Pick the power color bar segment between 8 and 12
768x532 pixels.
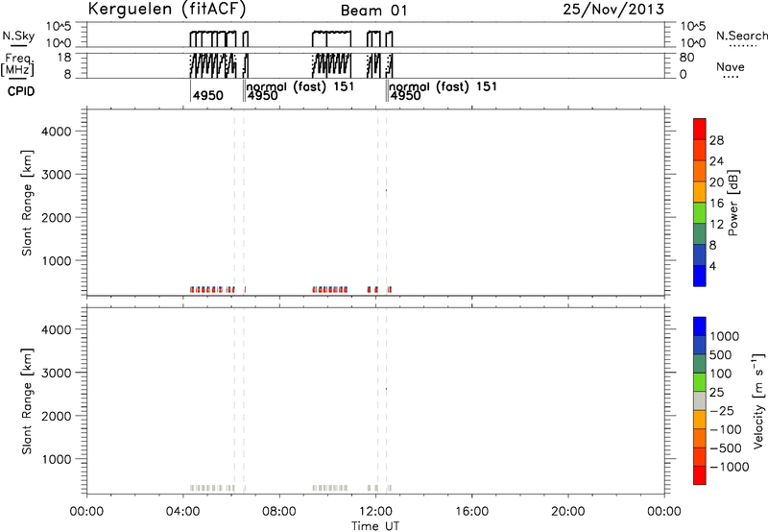click(700, 234)
